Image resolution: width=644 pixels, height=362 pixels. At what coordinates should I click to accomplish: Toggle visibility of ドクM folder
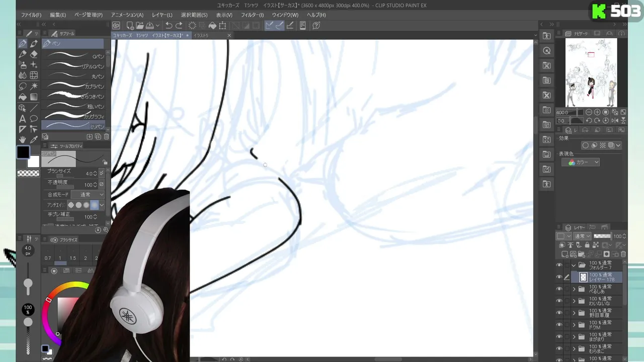coord(559,325)
